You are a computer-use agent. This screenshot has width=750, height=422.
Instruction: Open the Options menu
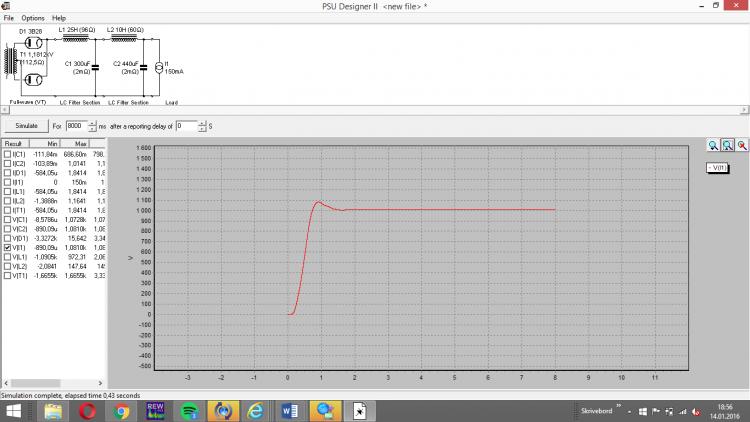tap(33, 18)
